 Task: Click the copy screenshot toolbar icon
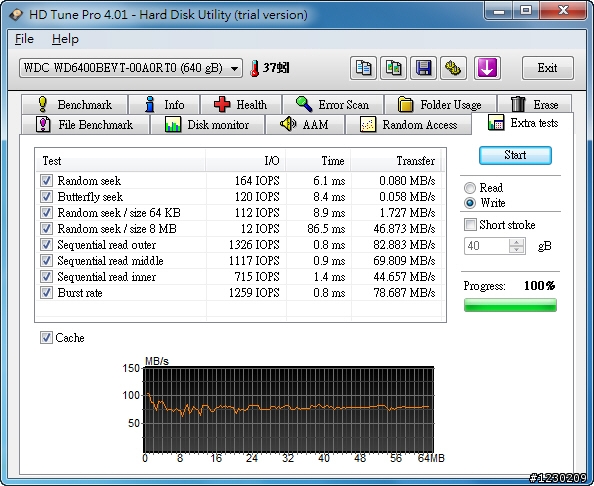click(393, 68)
